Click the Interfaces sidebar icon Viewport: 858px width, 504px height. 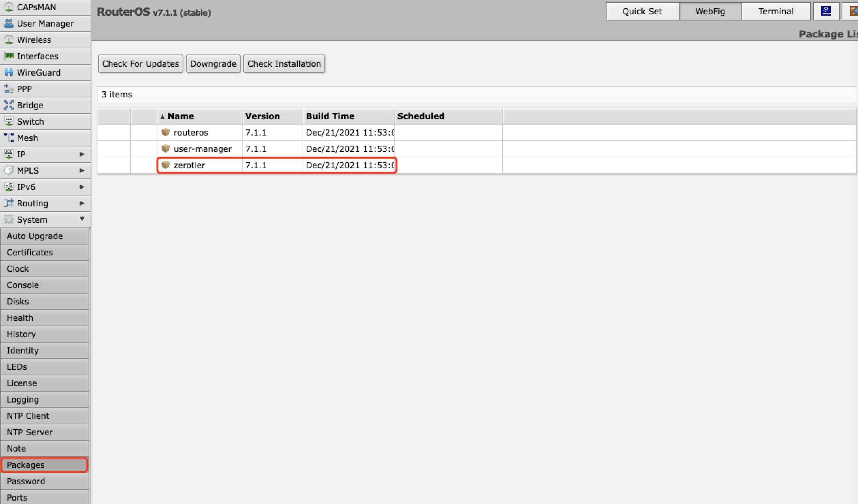(9, 56)
